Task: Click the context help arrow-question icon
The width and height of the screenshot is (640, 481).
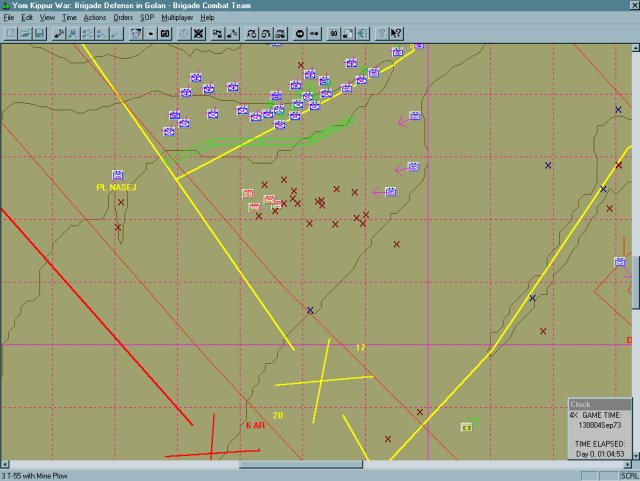Action: (x=396, y=33)
